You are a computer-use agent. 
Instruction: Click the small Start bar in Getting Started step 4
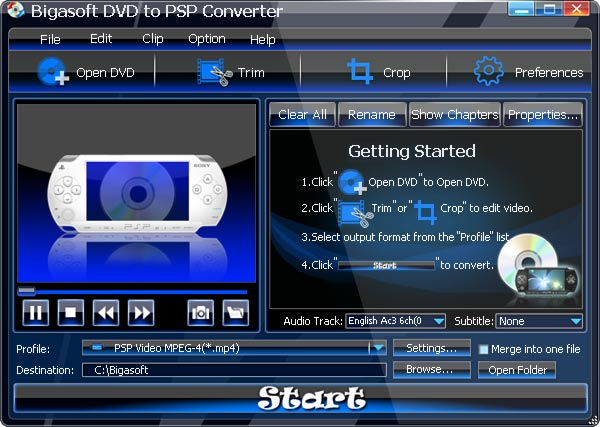[386, 265]
